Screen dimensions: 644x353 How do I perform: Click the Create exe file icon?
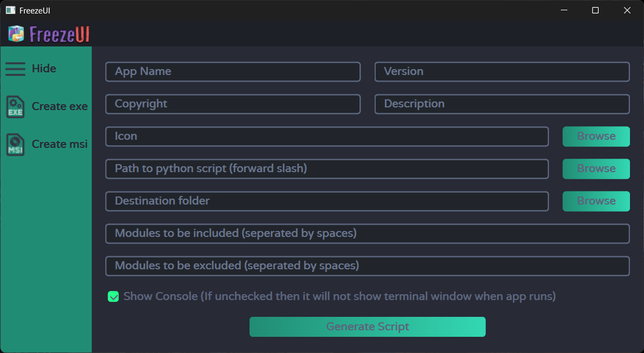point(15,106)
